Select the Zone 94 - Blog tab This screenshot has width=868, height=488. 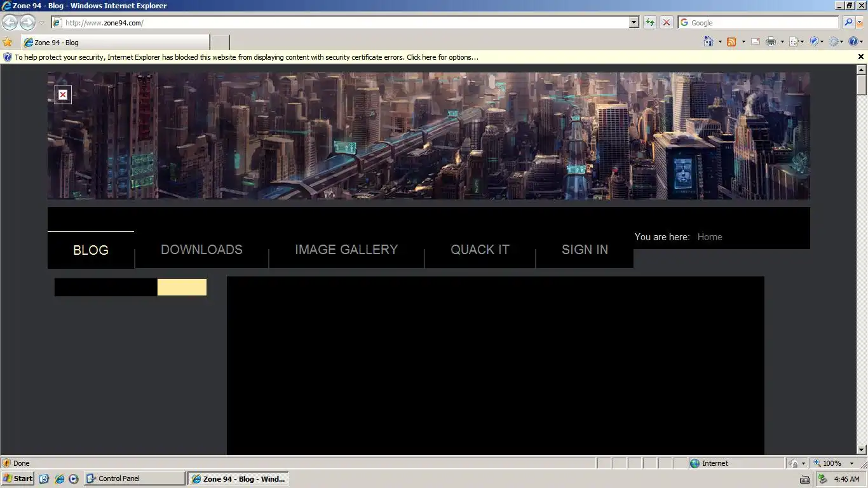[115, 43]
